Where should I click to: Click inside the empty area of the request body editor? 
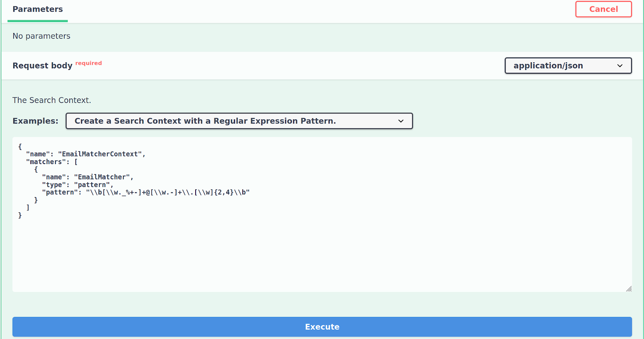pos(322,253)
